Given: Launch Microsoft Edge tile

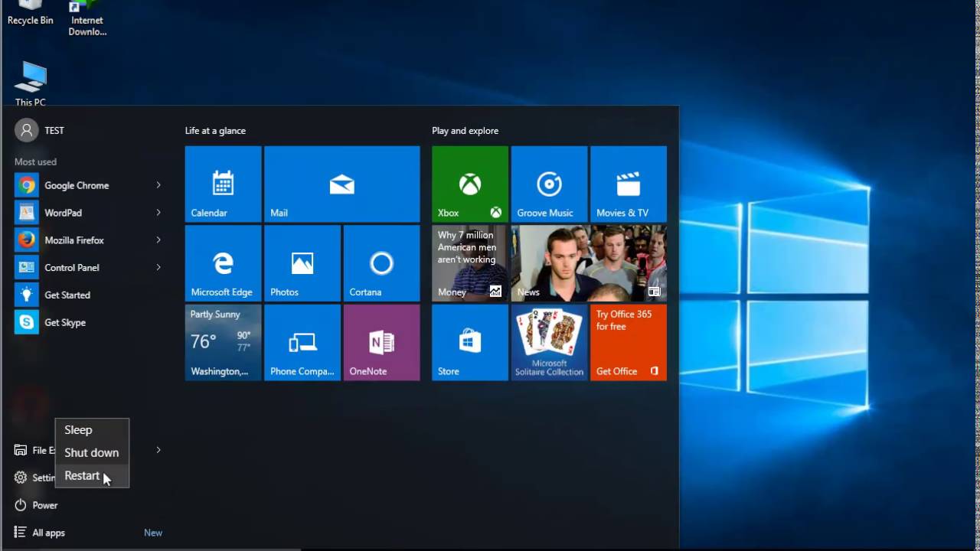Looking at the screenshot, I should click(x=223, y=263).
